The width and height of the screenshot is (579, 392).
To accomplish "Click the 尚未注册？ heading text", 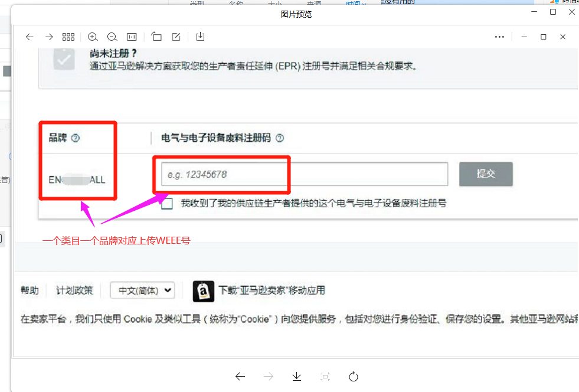I will coord(113,54).
